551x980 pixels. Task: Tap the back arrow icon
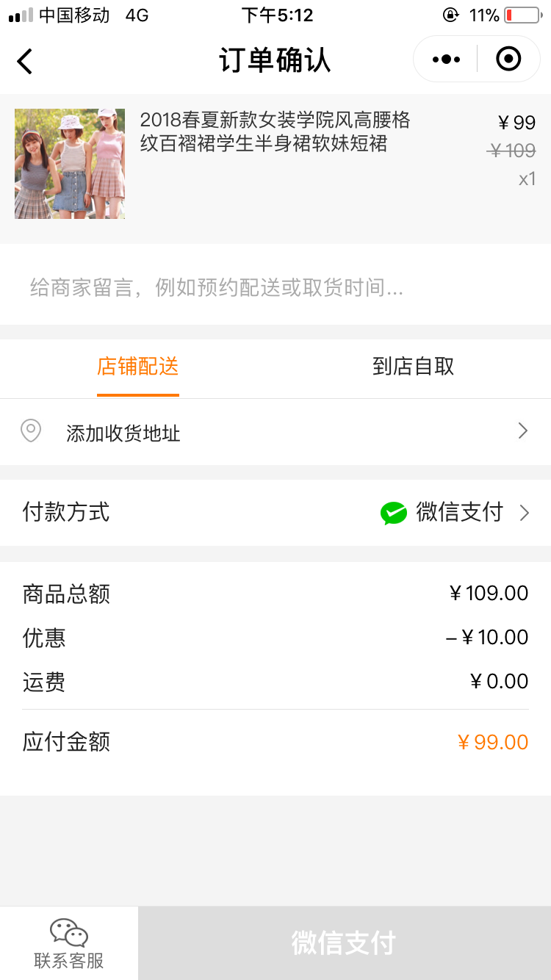(x=25, y=61)
